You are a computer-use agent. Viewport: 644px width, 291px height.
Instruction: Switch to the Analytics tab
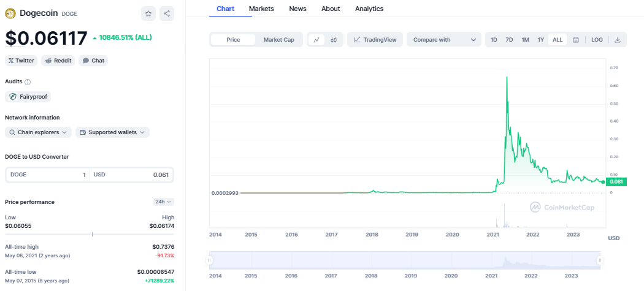tap(369, 9)
